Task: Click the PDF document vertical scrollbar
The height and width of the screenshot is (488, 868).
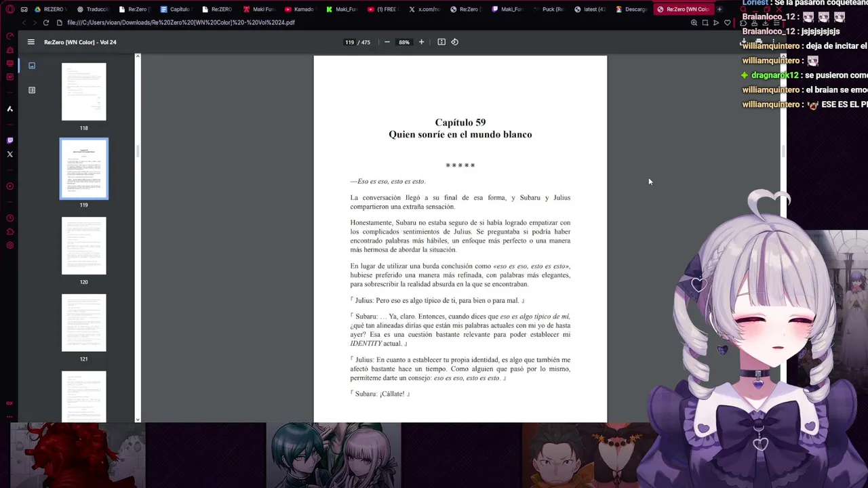Action: coord(784,151)
